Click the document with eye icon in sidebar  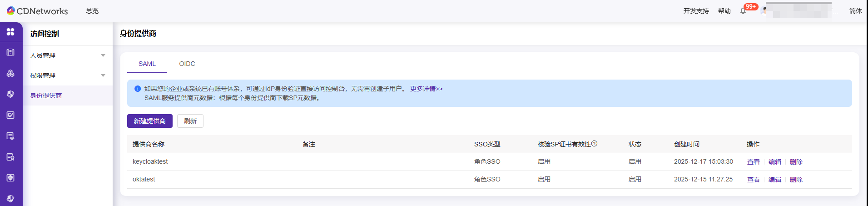click(10, 136)
